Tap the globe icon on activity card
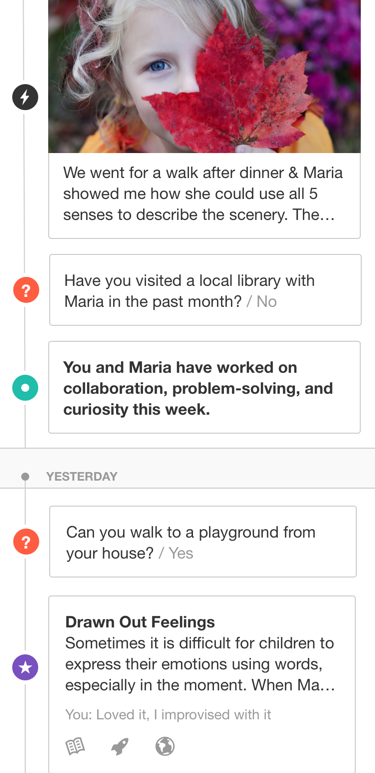 click(x=165, y=747)
